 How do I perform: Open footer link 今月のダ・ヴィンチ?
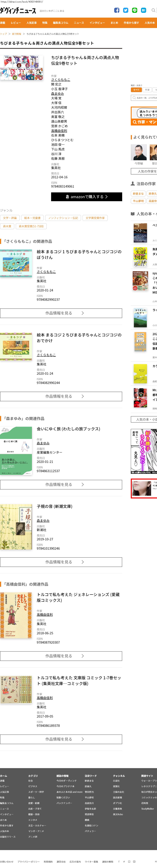coord(67,781)
